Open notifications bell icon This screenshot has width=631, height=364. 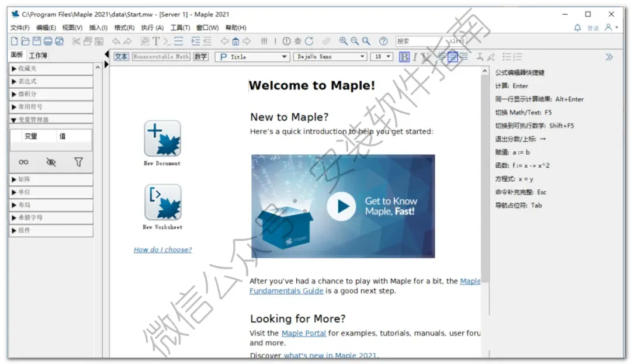pyautogui.click(x=577, y=27)
